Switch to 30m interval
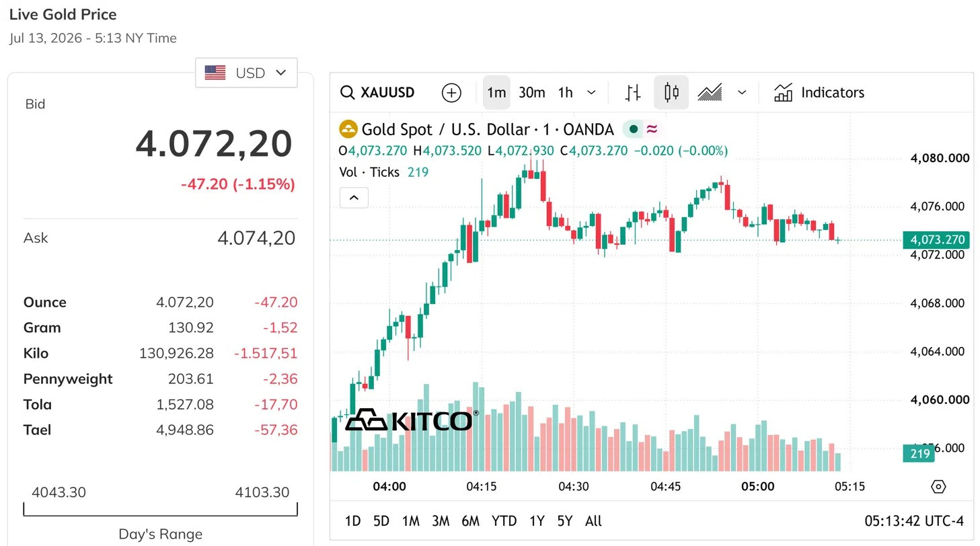This screenshot has width=980, height=546. (531, 93)
